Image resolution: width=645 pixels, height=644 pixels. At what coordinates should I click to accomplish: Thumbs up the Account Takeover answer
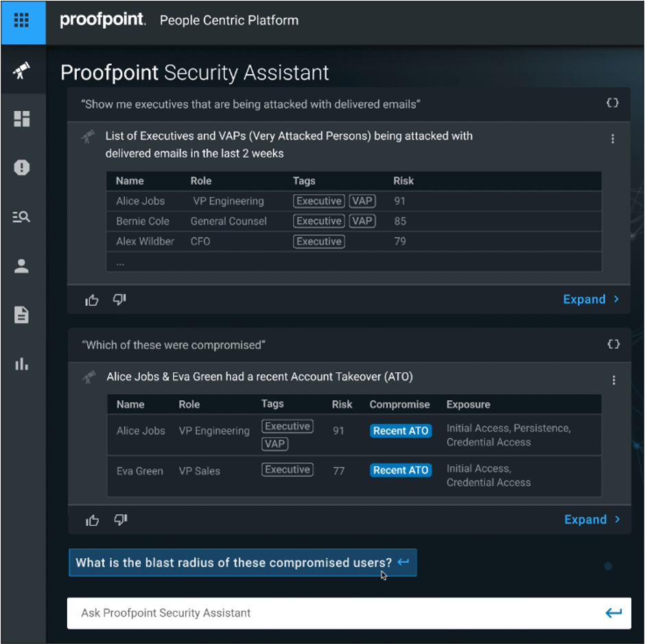coord(92,520)
